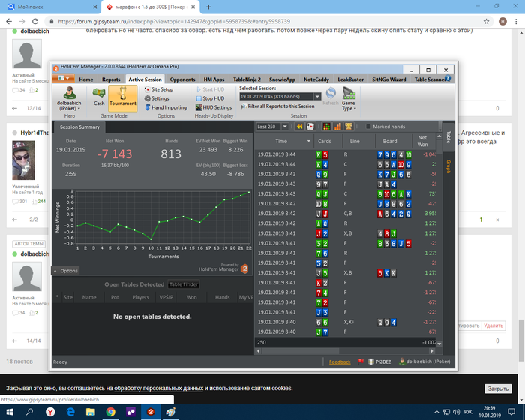The height and width of the screenshot is (420, 525).
Task: Open HUD Settings
Action: 214,107
